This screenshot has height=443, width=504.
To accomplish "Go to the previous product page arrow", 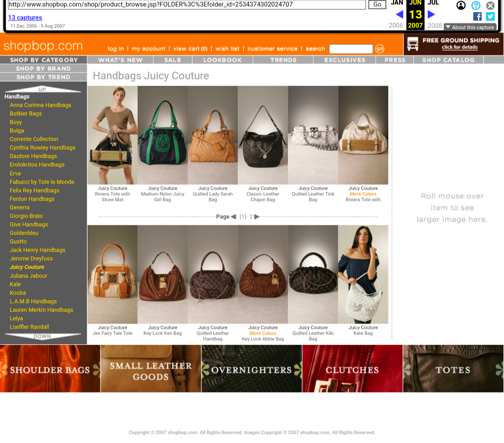I will pyautogui.click(x=234, y=217).
